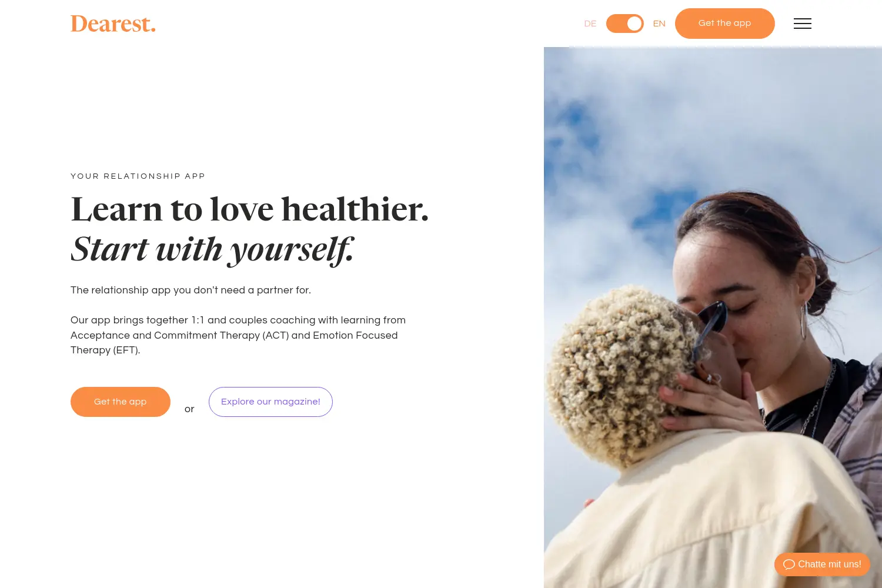Click the word or between the buttons
882x588 pixels.
pos(189,409)
